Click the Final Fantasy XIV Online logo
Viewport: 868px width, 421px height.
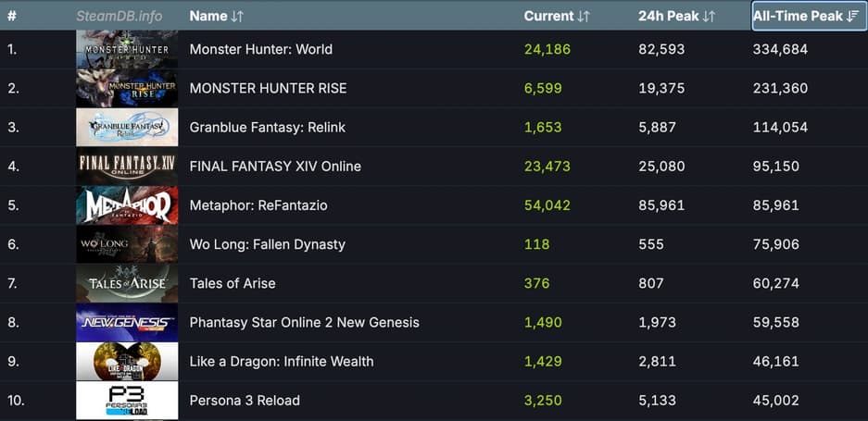pos(127,167)
